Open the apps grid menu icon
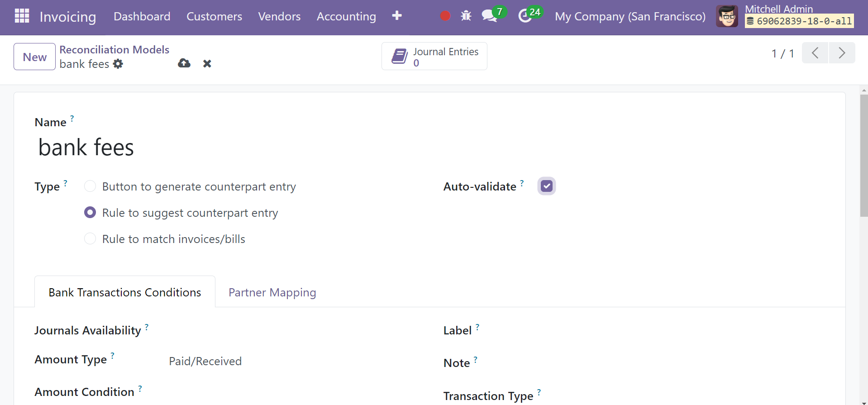 (x=22, y=16)
